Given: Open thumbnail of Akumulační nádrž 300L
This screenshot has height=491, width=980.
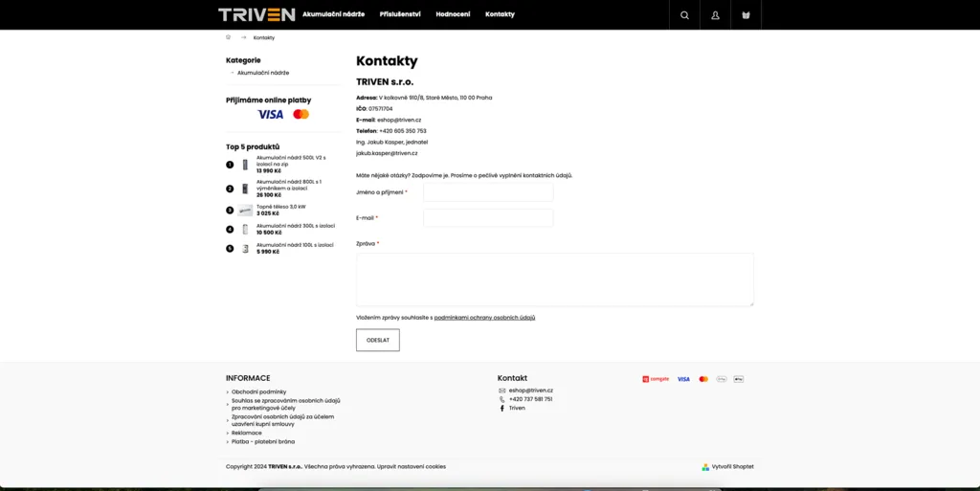Looking at the screenshot, I should coord(245,230).
